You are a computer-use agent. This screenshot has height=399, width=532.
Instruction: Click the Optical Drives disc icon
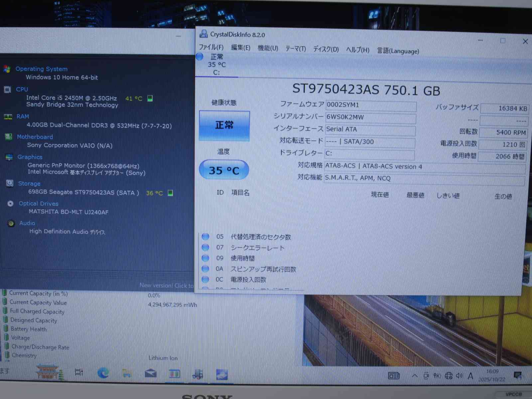[x=11, y=203]
